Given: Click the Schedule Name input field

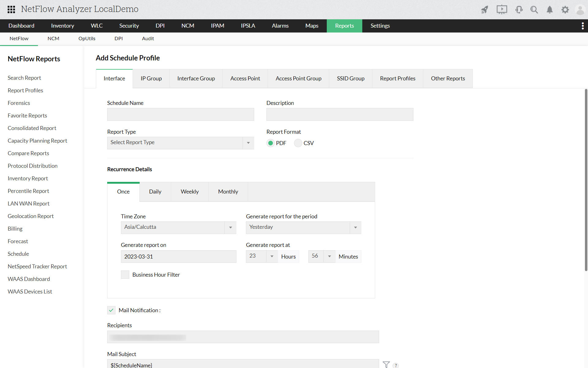Looking at the screenshot, I should pyautogui.click(x=180, y=114).
